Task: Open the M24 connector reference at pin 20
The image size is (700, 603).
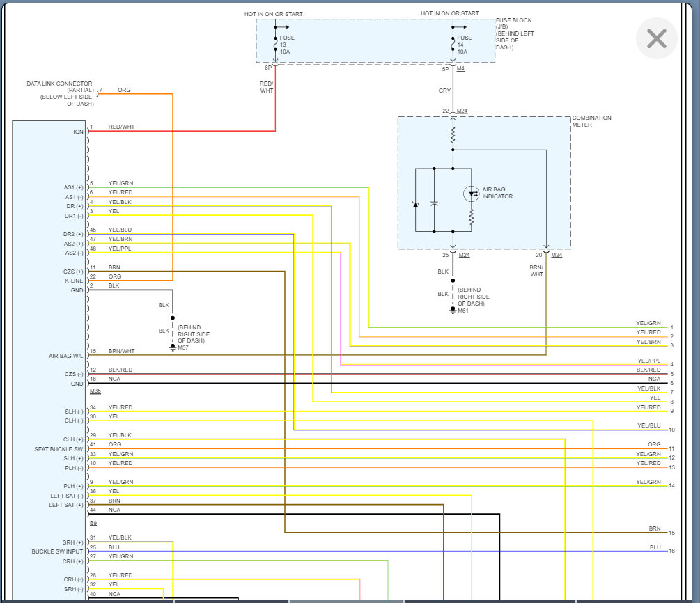Action: tap(557, 255)
